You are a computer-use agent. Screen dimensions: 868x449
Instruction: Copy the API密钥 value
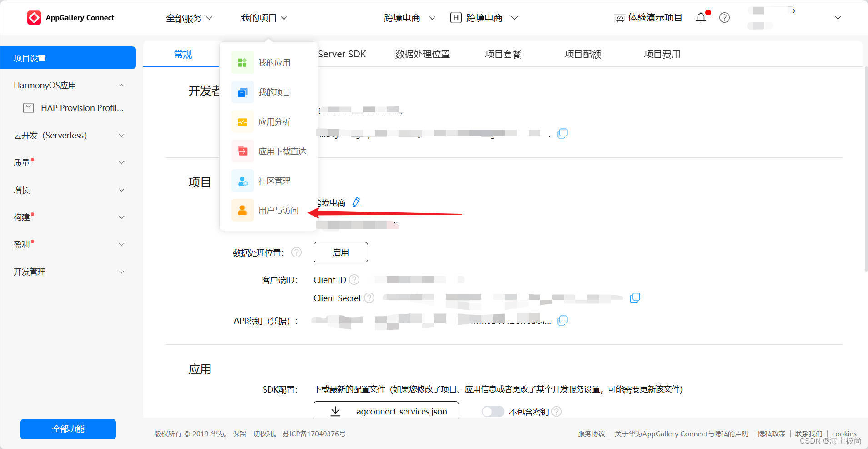click(x=562, y=320)
